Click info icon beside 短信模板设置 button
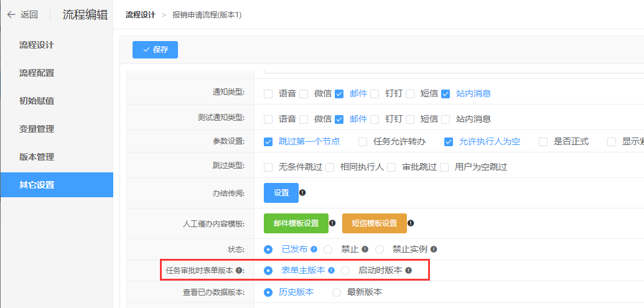Viewport: 644px width, 308px height. pos(411,223)
